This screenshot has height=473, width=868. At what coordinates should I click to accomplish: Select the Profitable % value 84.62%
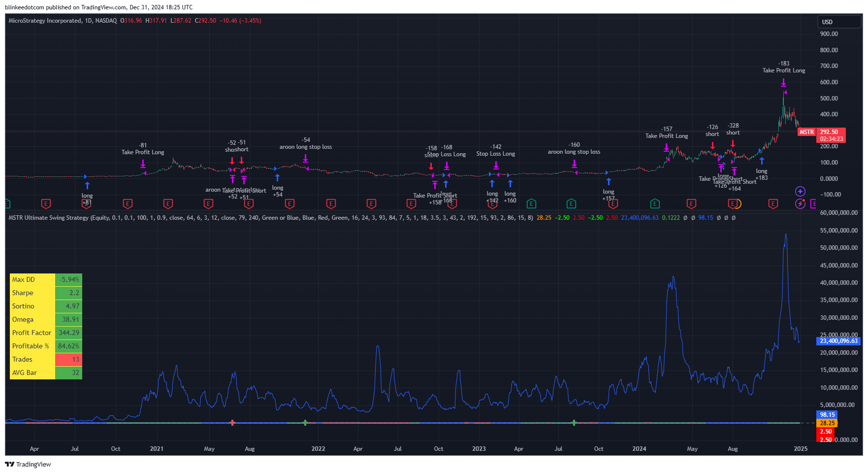point(69,346)
